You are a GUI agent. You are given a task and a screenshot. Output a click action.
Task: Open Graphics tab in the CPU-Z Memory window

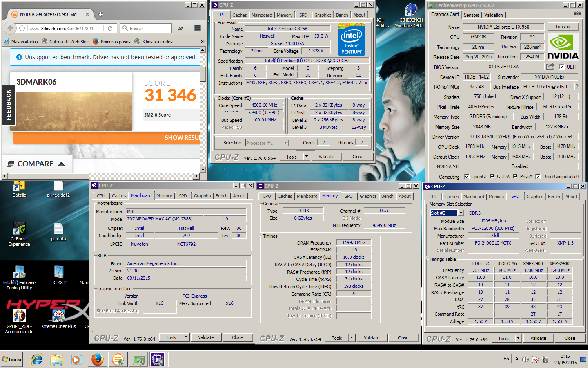[x=368, y=196]
